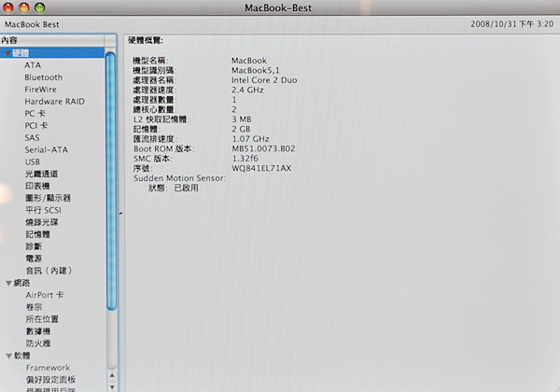This screenshot has height=392, width=560.
Task: Open 偏好設定面板 preference panes entry
Action: click(x=50, y=380)
